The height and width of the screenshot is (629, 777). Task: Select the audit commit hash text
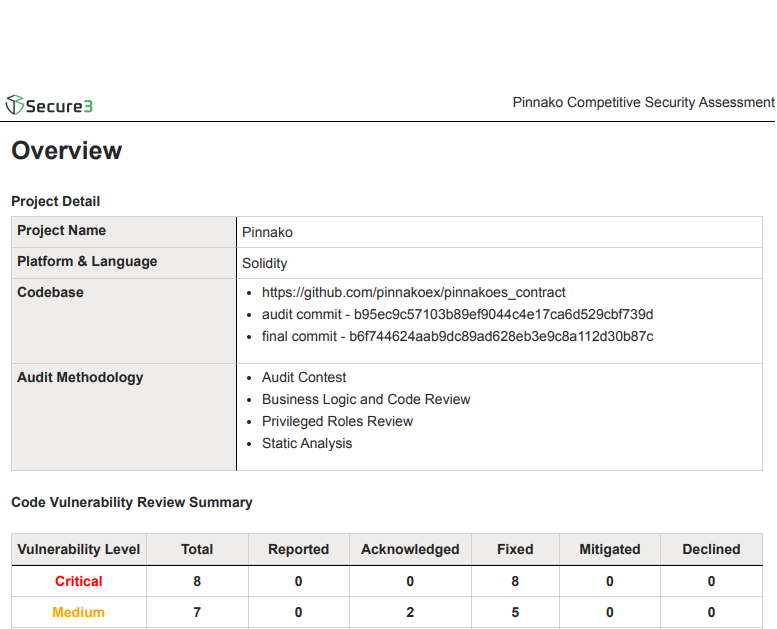[x=503, y=315]
